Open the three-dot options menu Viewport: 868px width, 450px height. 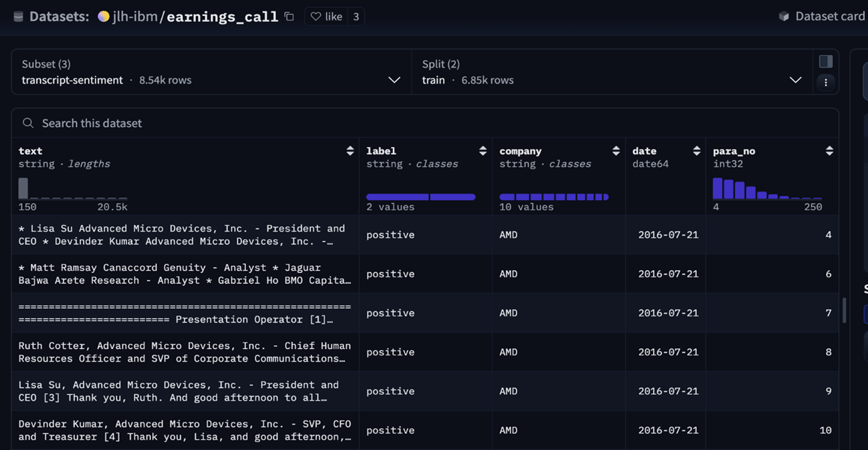[825, 83]
